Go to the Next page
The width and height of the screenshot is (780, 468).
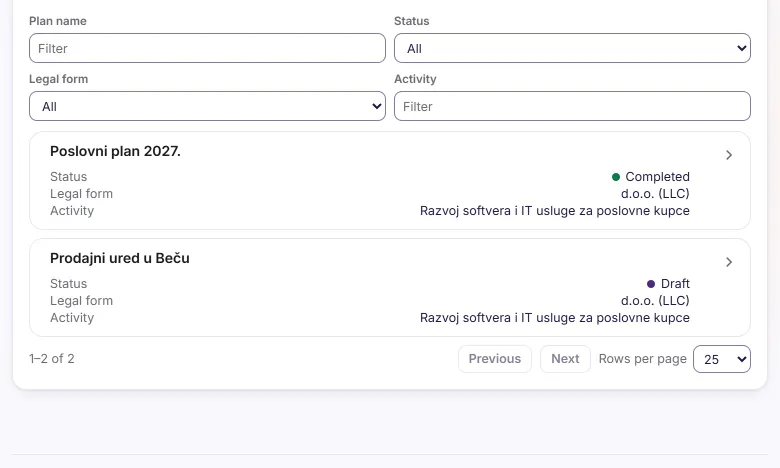(x=565, y=359)
